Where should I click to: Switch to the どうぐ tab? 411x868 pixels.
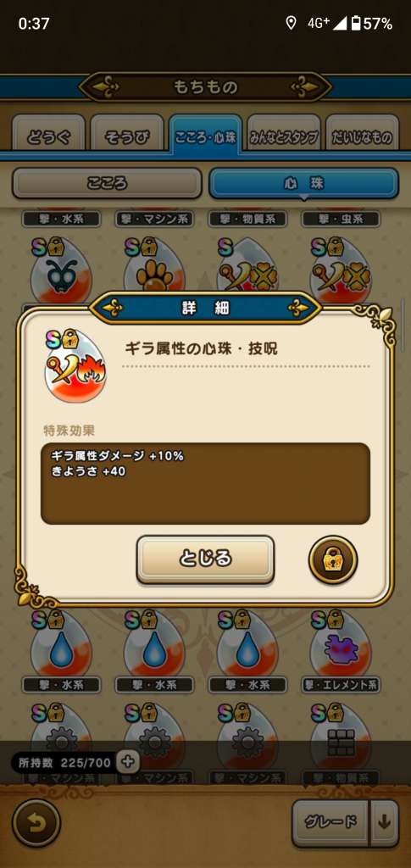click(x=48, y=136)
